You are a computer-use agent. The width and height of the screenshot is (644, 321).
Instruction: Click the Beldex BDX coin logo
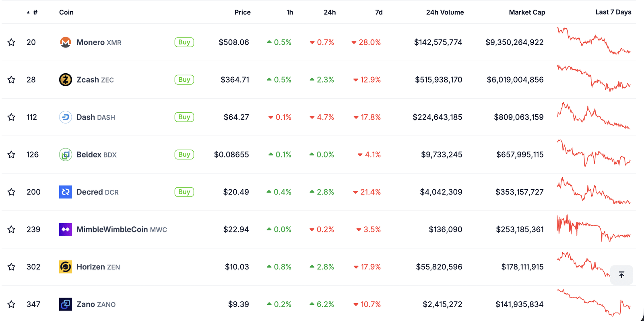[x=65, y=154]
